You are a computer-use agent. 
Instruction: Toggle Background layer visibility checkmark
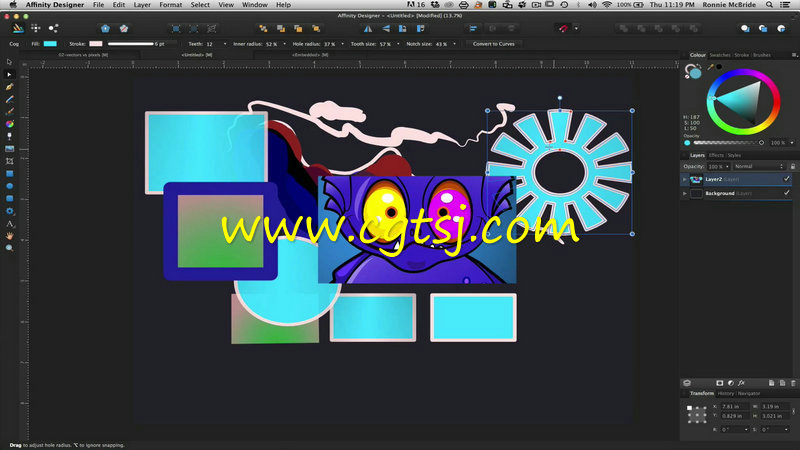786,193
